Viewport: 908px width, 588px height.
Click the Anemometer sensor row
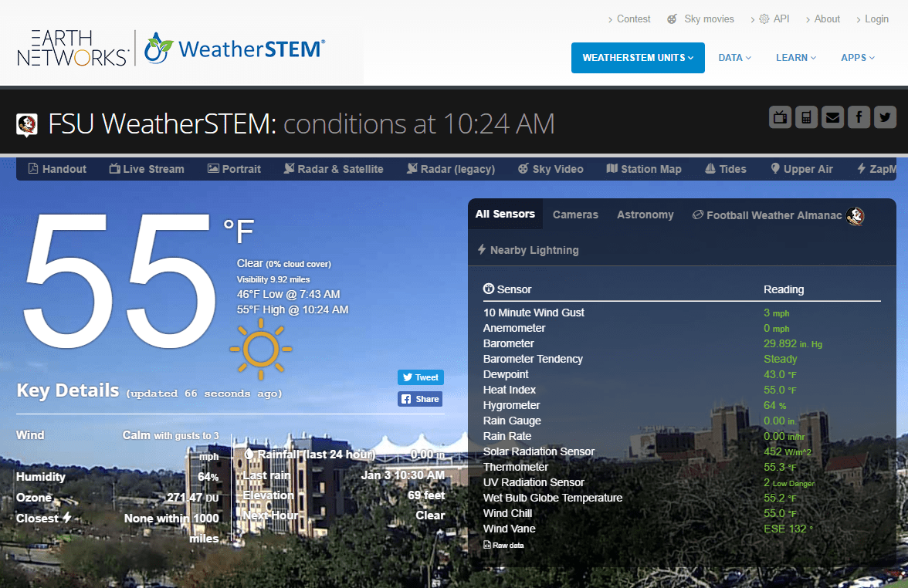(682, 328)
